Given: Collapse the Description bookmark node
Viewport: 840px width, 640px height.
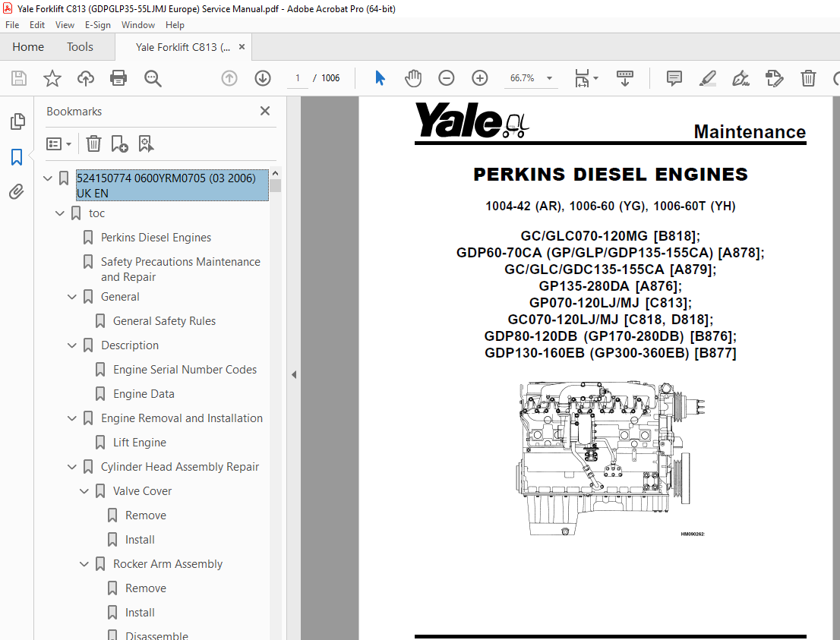Looking at the screenshot, I should (72, 345).
